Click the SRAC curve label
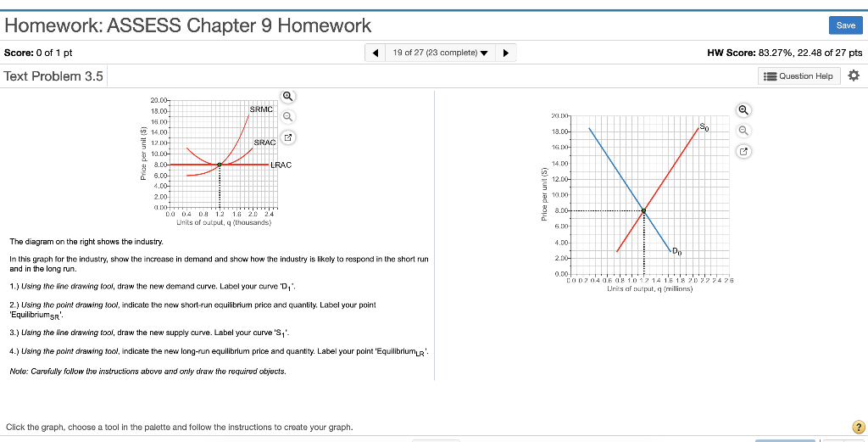This screenshot has width=868, height=442. [x=264, y=143]
